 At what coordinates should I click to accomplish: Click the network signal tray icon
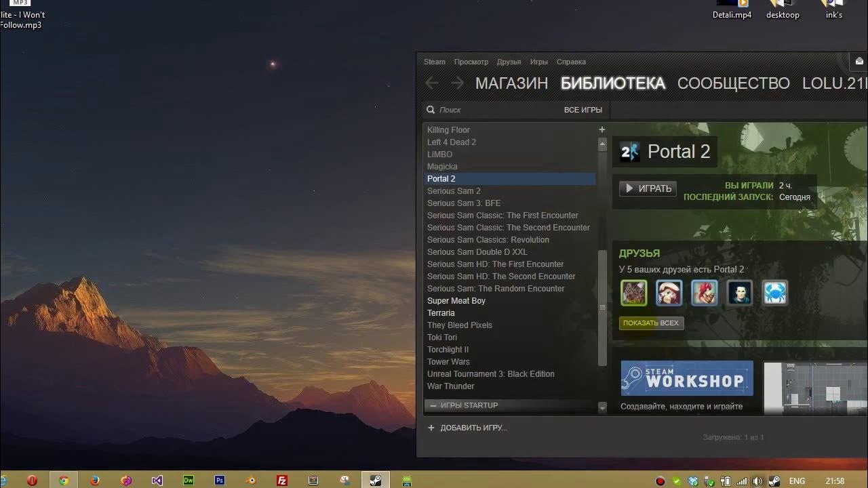click(742, 481)
